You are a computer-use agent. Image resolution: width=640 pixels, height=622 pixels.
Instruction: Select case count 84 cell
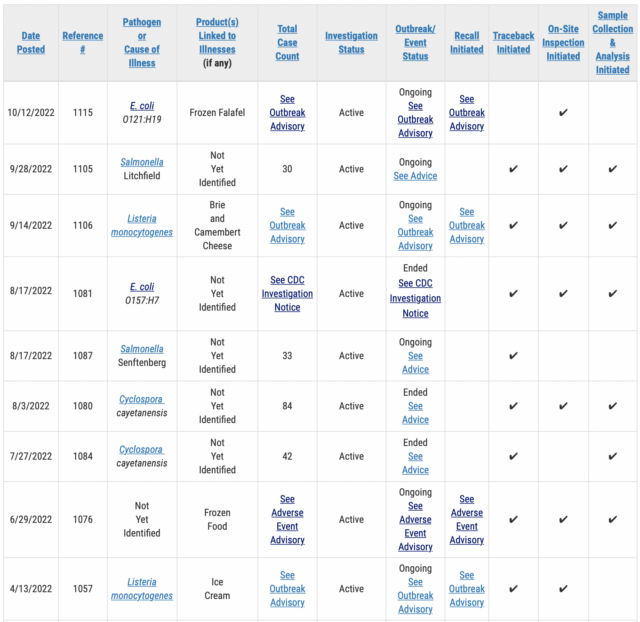click(287, 406)
